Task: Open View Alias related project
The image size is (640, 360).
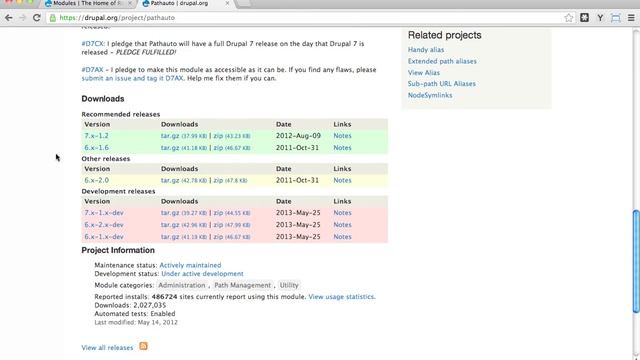Action: click(424, 73)
